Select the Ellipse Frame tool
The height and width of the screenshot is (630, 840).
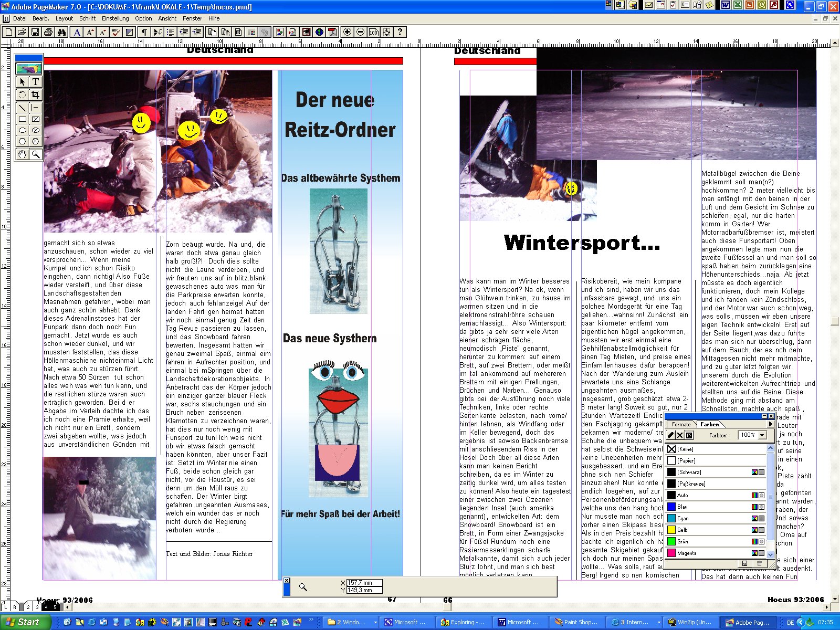(35, 130)
